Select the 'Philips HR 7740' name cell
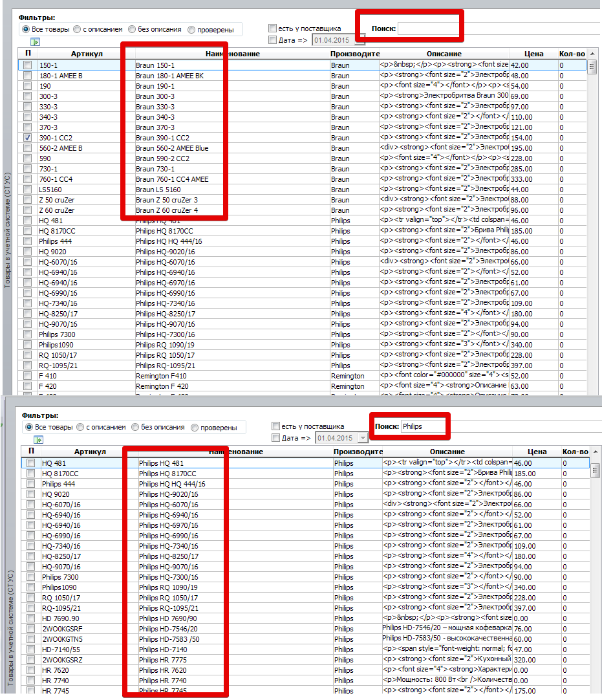The width and height of the screenshot is (602, 700). pos(235,681)
